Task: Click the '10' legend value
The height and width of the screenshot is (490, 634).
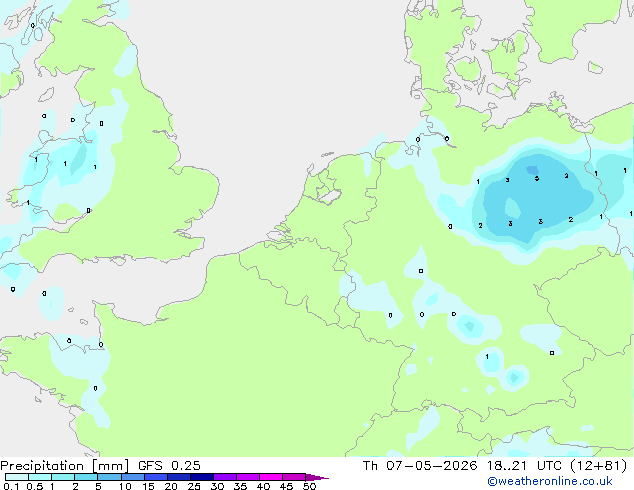Action: [x=125, y=486]
